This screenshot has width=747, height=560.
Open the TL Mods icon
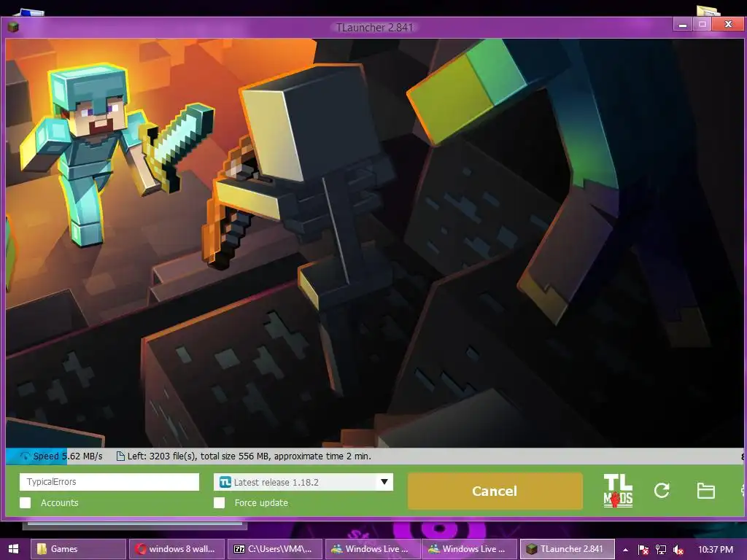click(618, 491)
